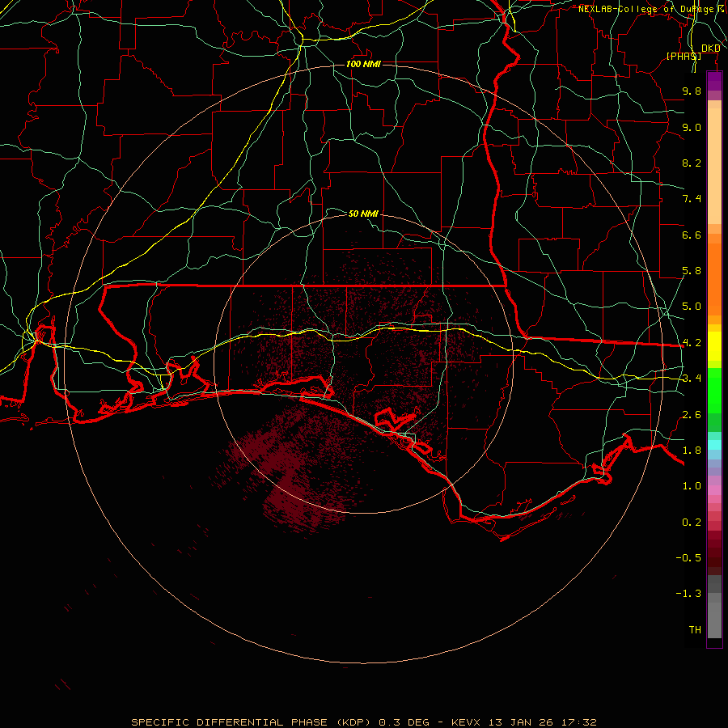Click the bright green segment of the color bar

[x=714, y=390]
